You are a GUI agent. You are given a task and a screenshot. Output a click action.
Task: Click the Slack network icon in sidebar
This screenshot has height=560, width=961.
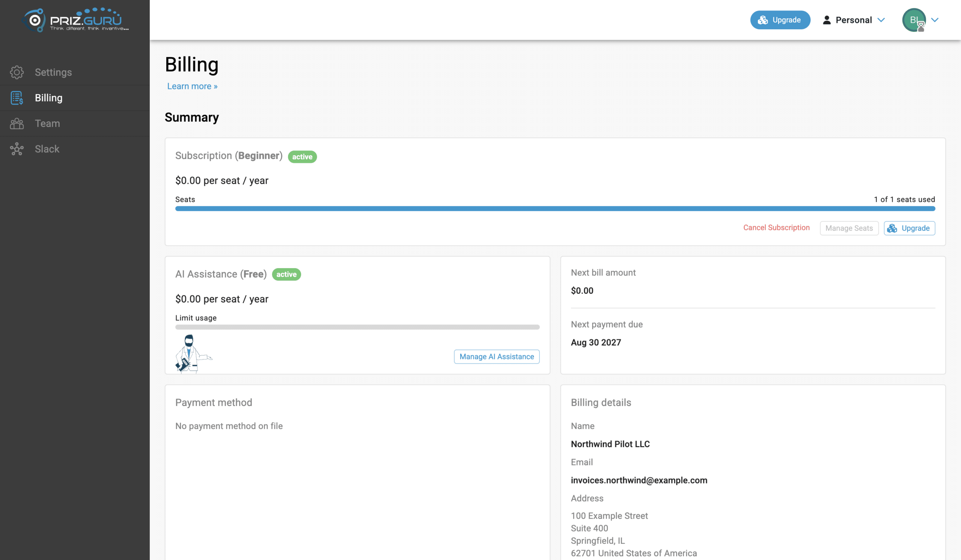(x=17, y=149)
